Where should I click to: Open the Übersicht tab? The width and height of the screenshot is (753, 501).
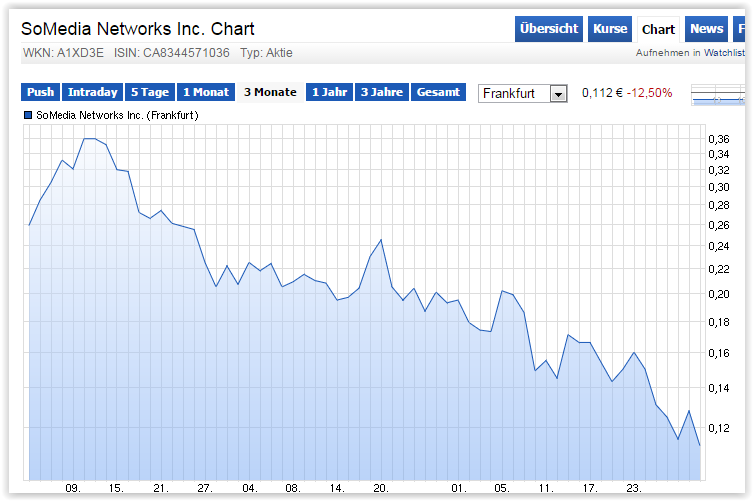click(549, 29)
